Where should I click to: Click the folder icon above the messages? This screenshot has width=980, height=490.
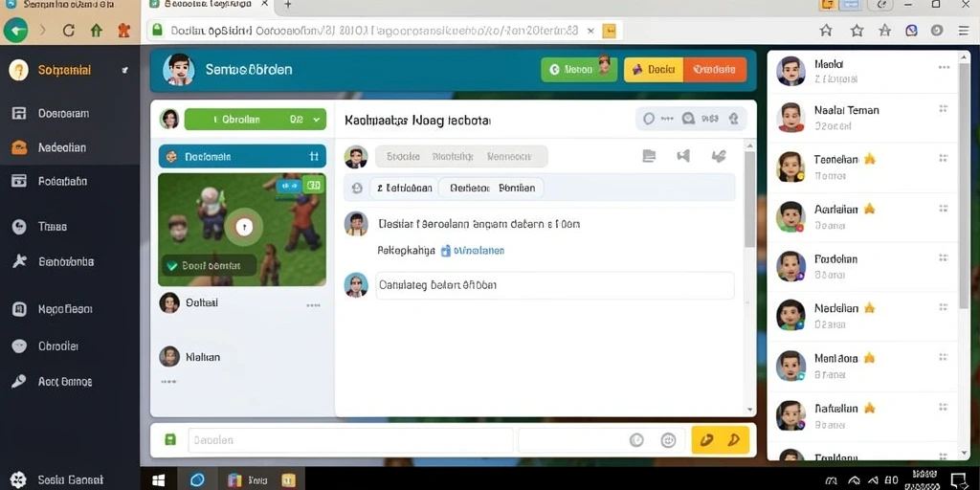coord(650,156)
